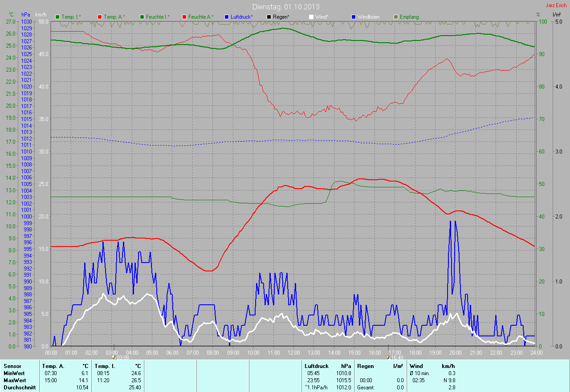This screenshot has width=570, height=392.
Task: Select the 16:40 yellow time marker
Action: click(388, 357)
